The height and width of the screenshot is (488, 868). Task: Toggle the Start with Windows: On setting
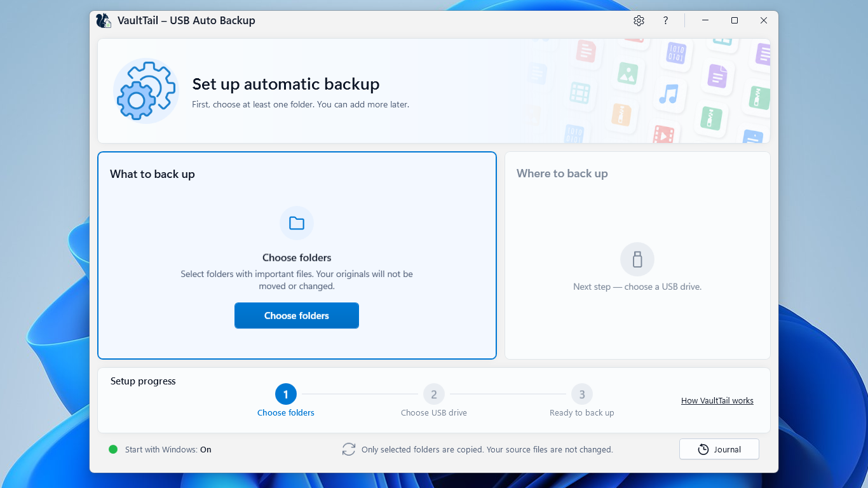tap(168, 449)
